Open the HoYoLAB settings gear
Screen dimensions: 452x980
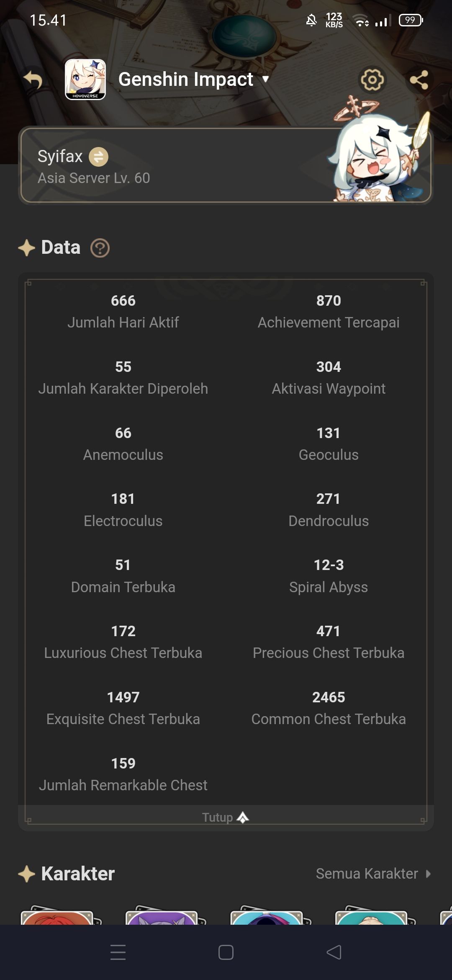coord(372,80)
